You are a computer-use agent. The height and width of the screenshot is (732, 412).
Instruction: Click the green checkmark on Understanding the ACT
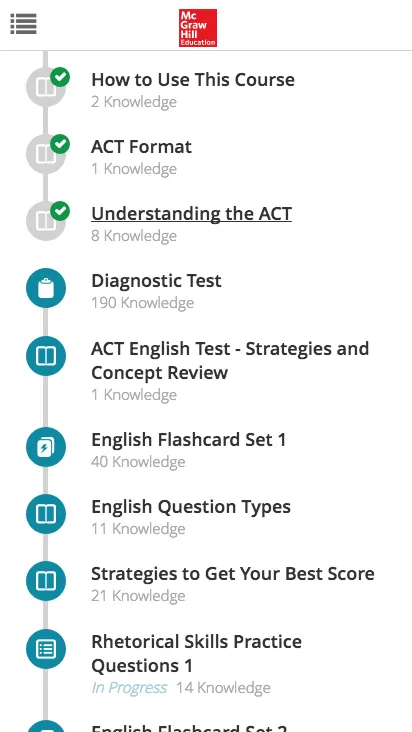(60, 211)
